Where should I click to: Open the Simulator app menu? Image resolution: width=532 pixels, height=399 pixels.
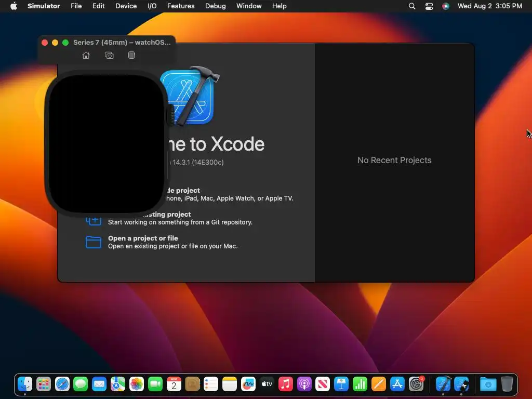pos(44,6)
